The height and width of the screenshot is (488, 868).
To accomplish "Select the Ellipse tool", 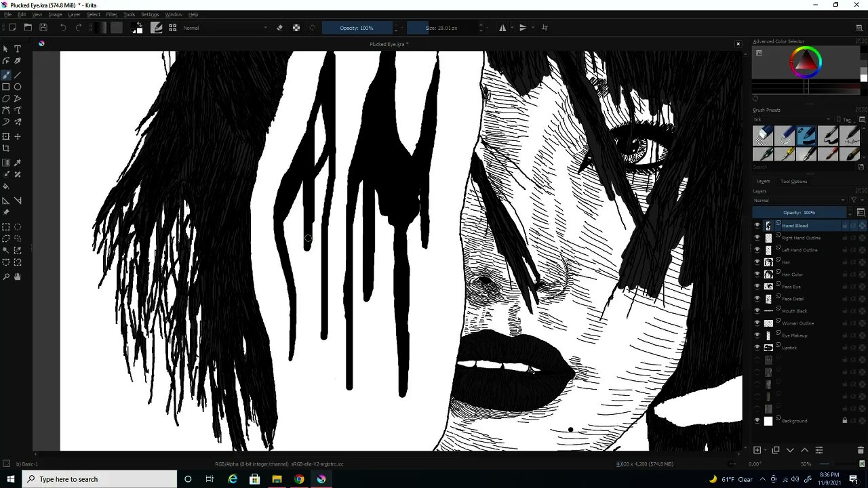I will 18,87.
